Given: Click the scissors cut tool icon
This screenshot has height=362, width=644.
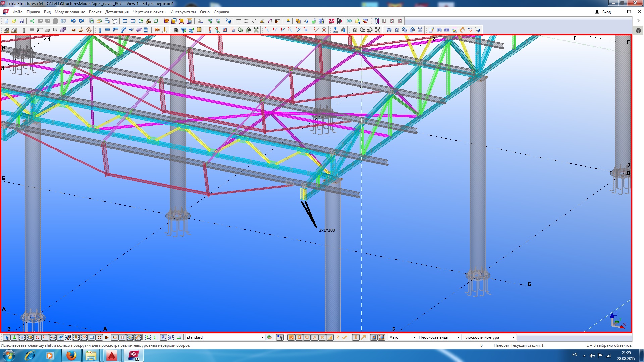Looking at the screenshot, I should coord(148,21).
